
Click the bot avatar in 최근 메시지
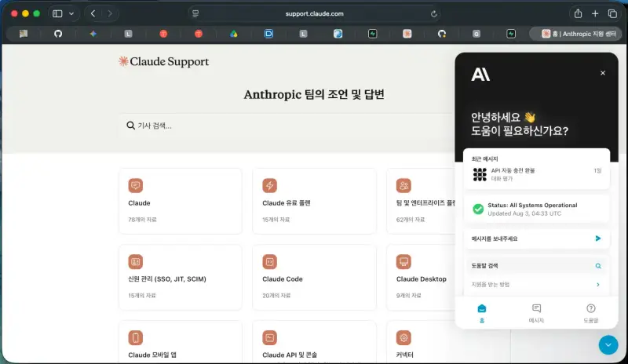(480, 174)
